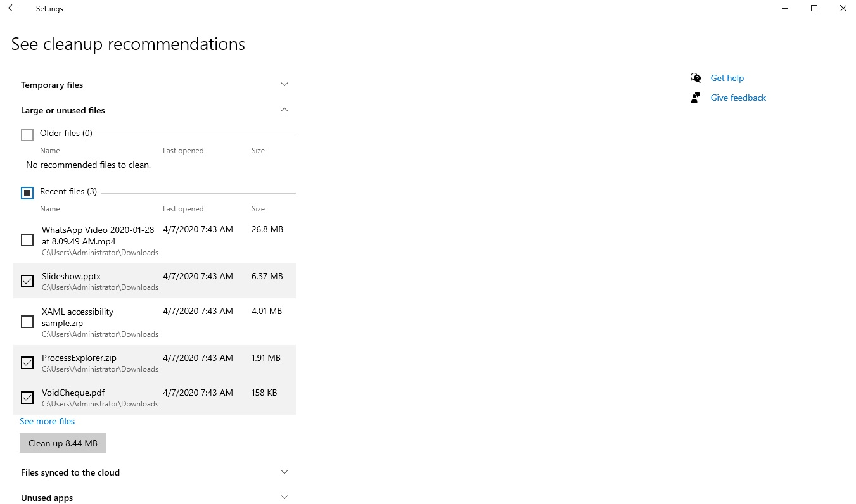Open the See more files link
Viewport: 856px width, 504px height.
48,421
